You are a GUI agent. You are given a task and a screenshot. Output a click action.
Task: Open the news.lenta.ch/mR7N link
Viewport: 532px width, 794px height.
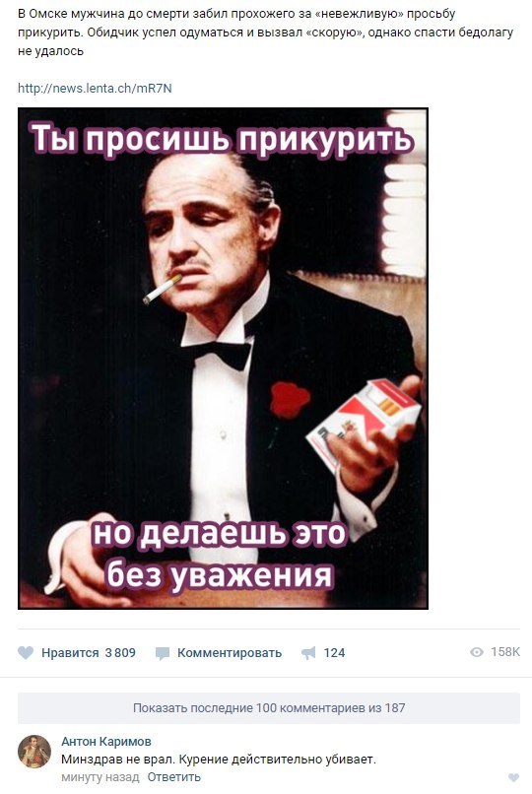[95, 88]
